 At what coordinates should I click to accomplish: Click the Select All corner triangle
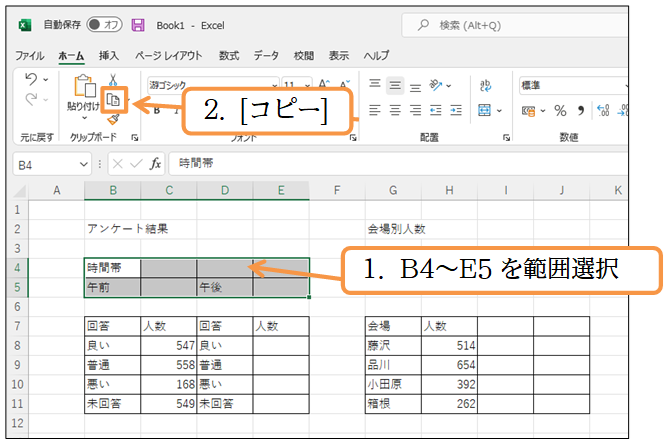(x=20, y=192)
